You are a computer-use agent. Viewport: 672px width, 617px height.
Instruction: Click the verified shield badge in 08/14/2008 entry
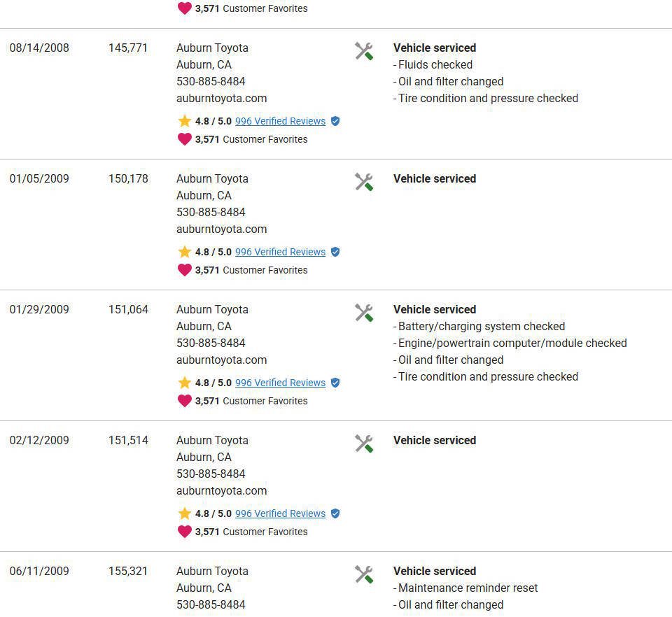pyautogui.click(x=335, y=121)
